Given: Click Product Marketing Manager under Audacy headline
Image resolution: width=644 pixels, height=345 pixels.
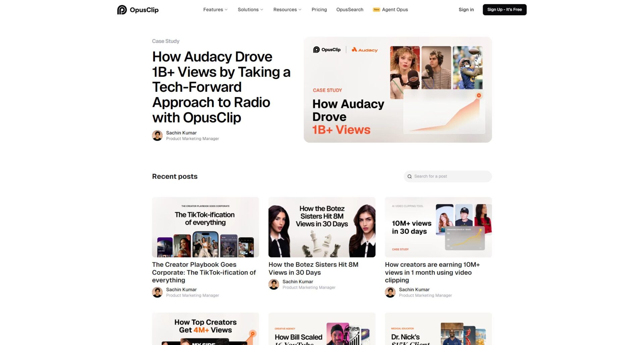Looking at the screenshot, I should click(193, 139).
